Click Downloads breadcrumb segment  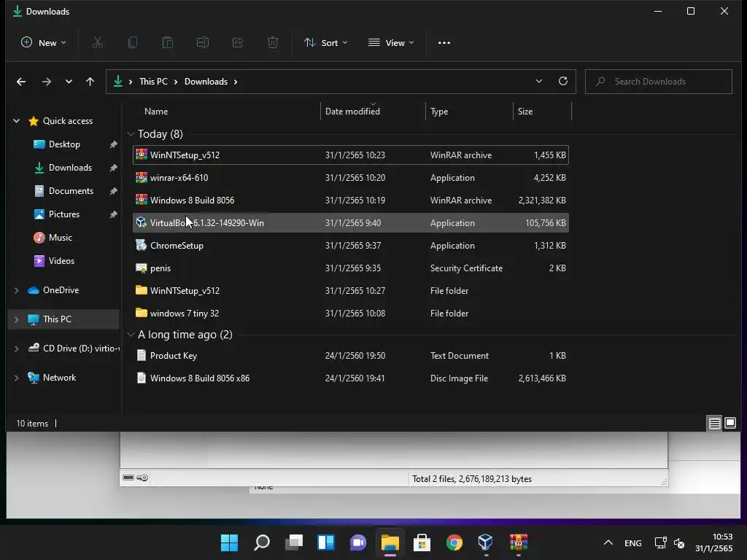[x=206, y=82]
